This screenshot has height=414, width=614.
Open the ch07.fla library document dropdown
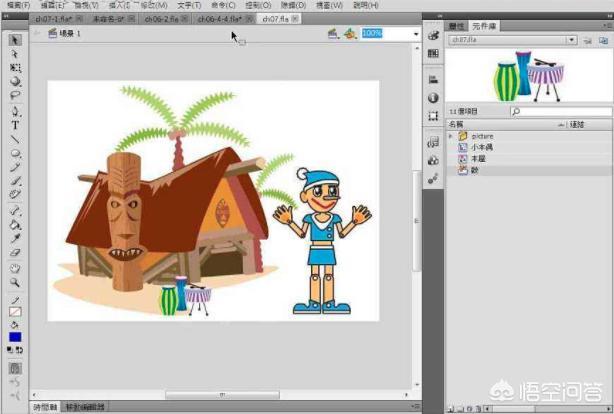571,40
